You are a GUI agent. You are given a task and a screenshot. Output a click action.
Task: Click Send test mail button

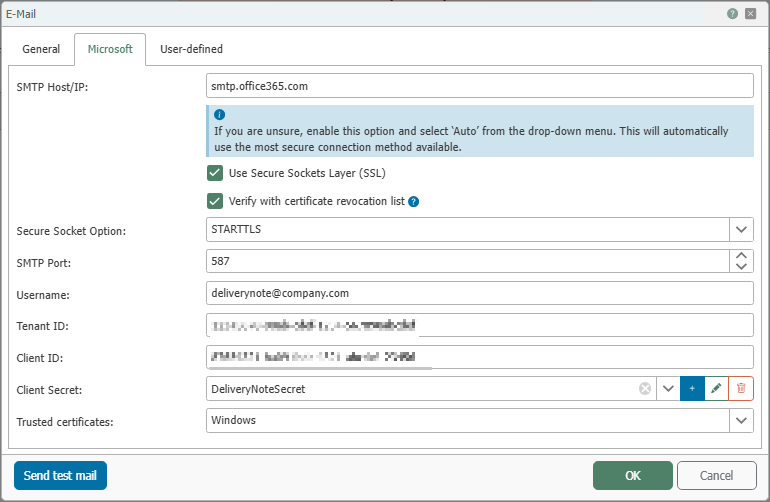coord(60,475)
